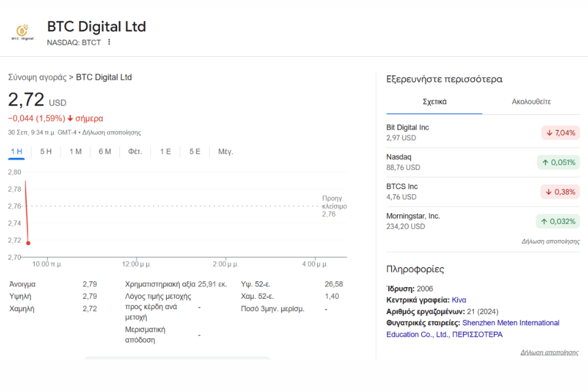Image resolution: width=588 pixels, height=392 pixels.
Task: Click the Χαμ. 52-ε. value 1,40
Action: (332, 296)
